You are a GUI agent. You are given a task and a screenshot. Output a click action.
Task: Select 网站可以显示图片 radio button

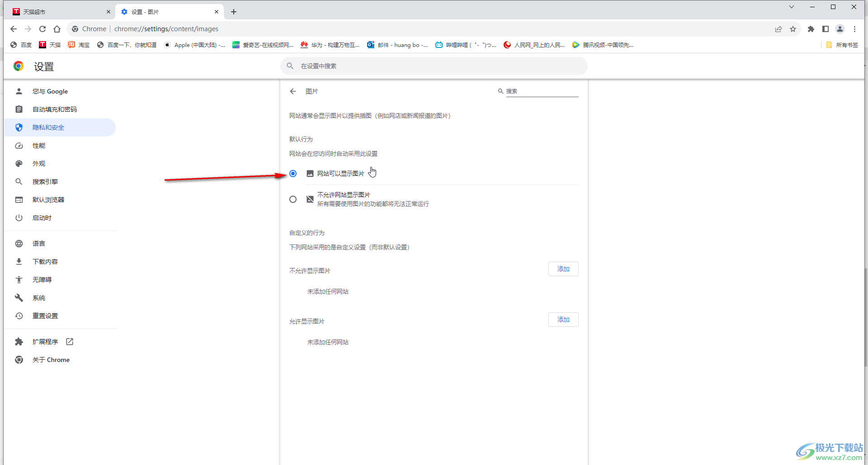(x=293, y=174)
